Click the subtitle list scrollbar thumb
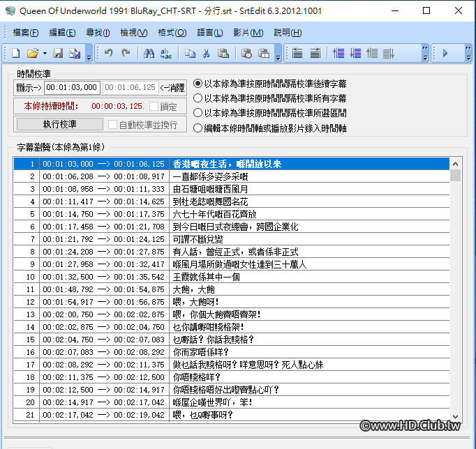Image resolution: width=476 pixels, height=449 pixels. pyautogui.click(x=455, y=176)
